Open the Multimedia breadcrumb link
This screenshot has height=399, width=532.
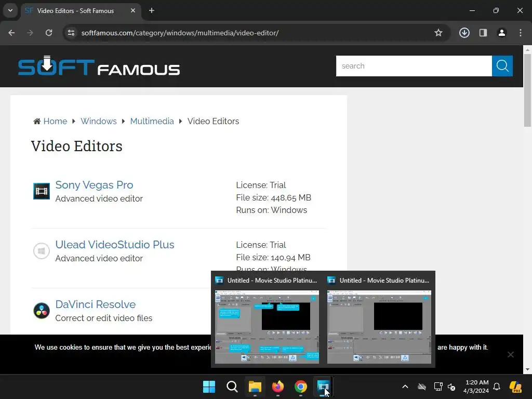tap(152, 121)
